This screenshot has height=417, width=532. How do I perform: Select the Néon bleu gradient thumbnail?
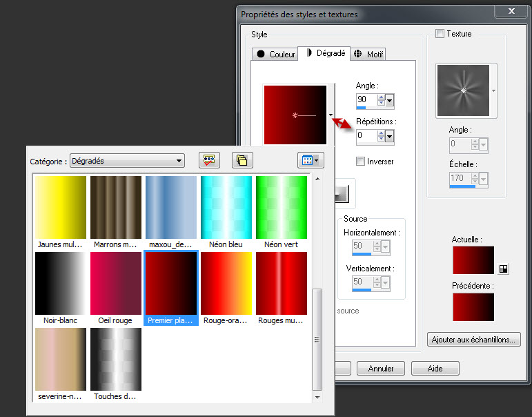pos(226,208)
